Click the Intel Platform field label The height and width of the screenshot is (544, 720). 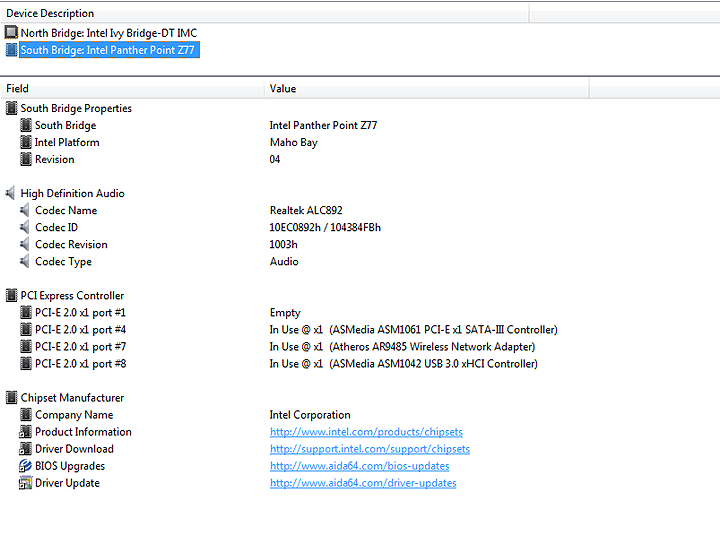pyautogui.click(x=67, y=142)
